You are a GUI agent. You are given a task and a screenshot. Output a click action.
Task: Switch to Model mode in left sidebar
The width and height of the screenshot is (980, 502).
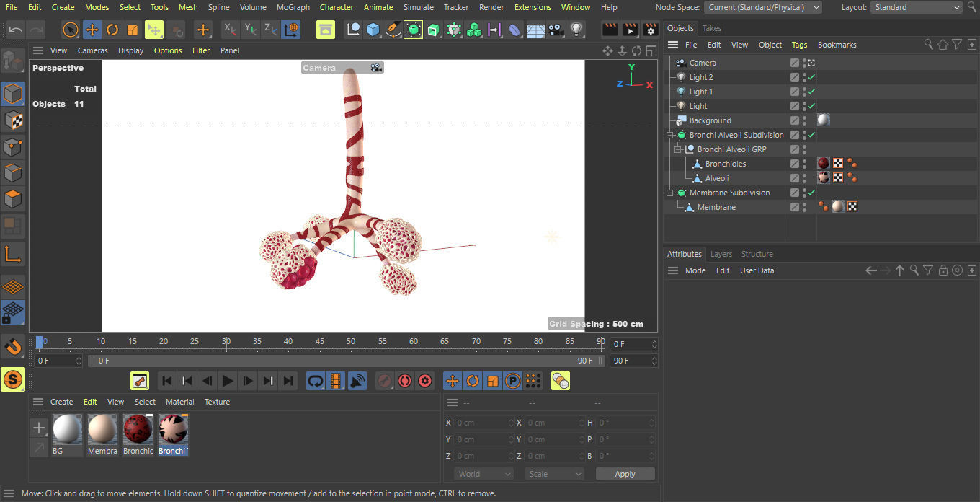click(13, 94)
